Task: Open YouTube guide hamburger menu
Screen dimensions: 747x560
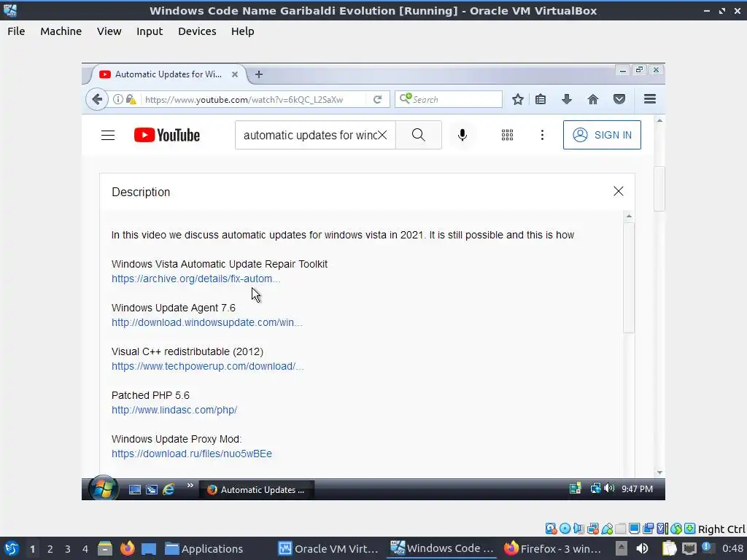Action: point(108,135)
